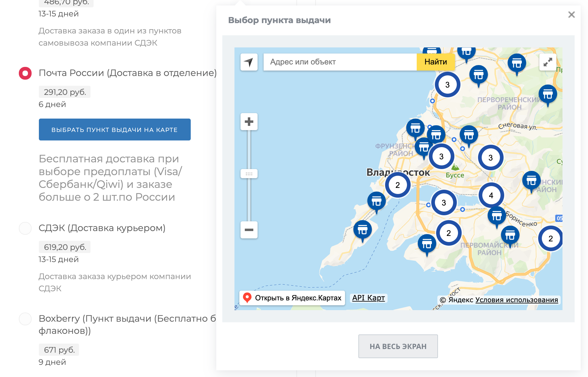Viewport: 588px width, 377px height.
Task: Click the geolocation arrow icon on map
Action: coord(249,62)
